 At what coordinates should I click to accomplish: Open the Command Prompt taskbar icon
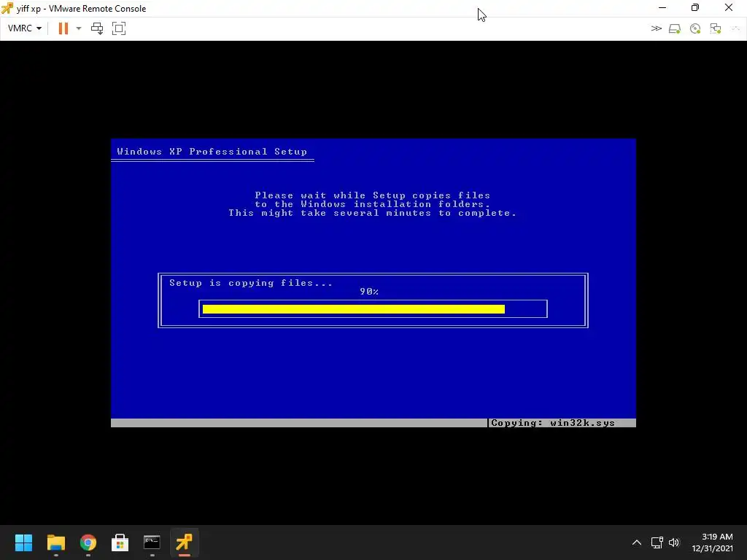pyautogui.click(x=152, y=542)
